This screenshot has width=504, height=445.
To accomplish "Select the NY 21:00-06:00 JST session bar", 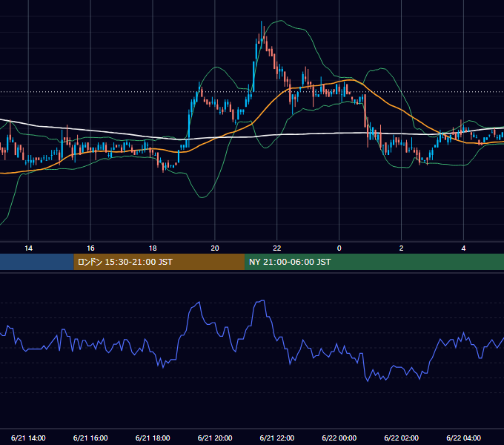I will [374, 262].
